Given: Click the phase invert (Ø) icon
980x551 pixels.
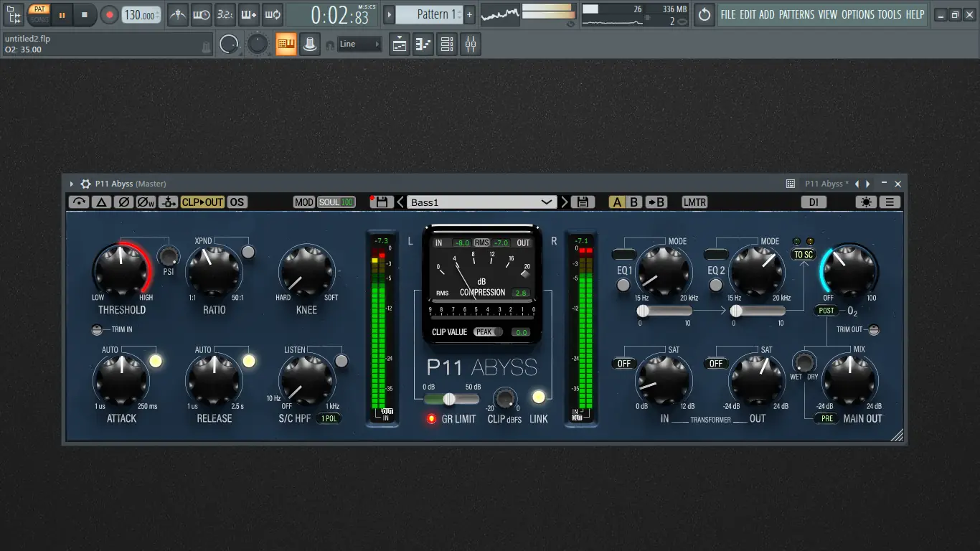Looking at the screenshot, I should (x=123, y=202).
